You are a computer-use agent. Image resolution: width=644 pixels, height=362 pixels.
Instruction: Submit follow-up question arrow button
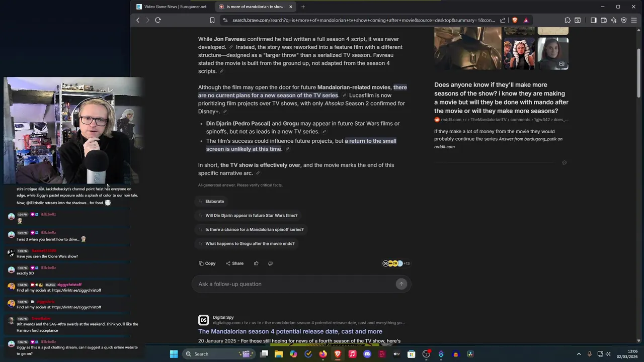coord(401,284)
